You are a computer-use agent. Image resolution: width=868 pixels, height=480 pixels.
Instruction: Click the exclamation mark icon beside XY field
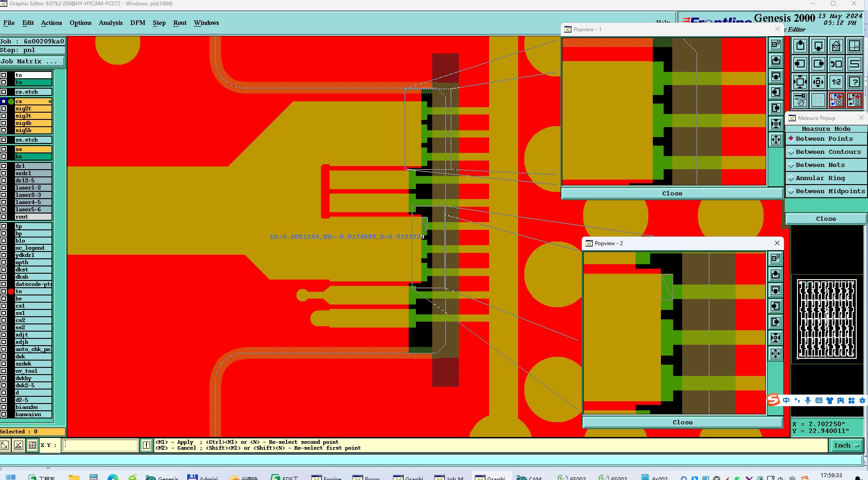coord(146,445)
